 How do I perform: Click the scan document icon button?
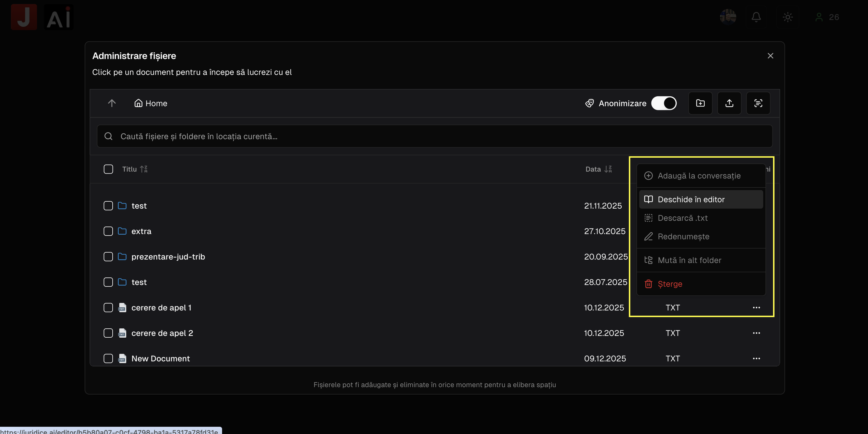[758, 103]
